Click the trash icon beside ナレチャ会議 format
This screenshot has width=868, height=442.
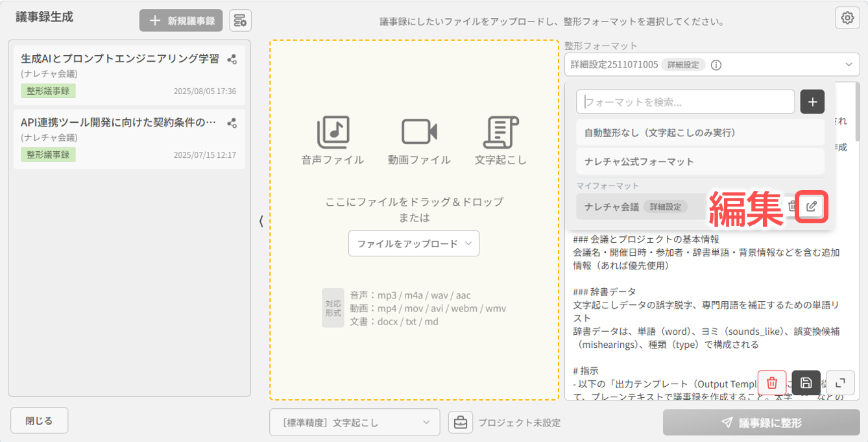click(792, 206)
